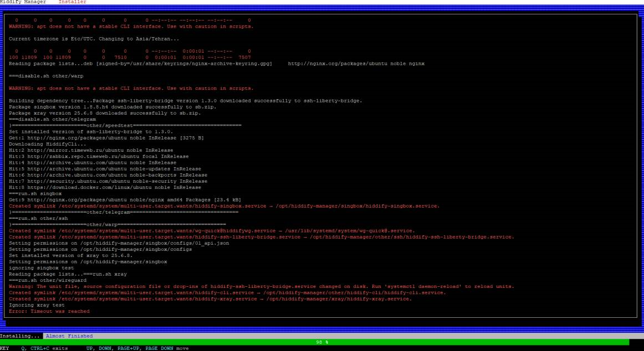Image resolution: width=644 pixels, height=351 pixels.
Task: Click the 'Hiddify Manager' title text
Action: (x=23, y=2)
